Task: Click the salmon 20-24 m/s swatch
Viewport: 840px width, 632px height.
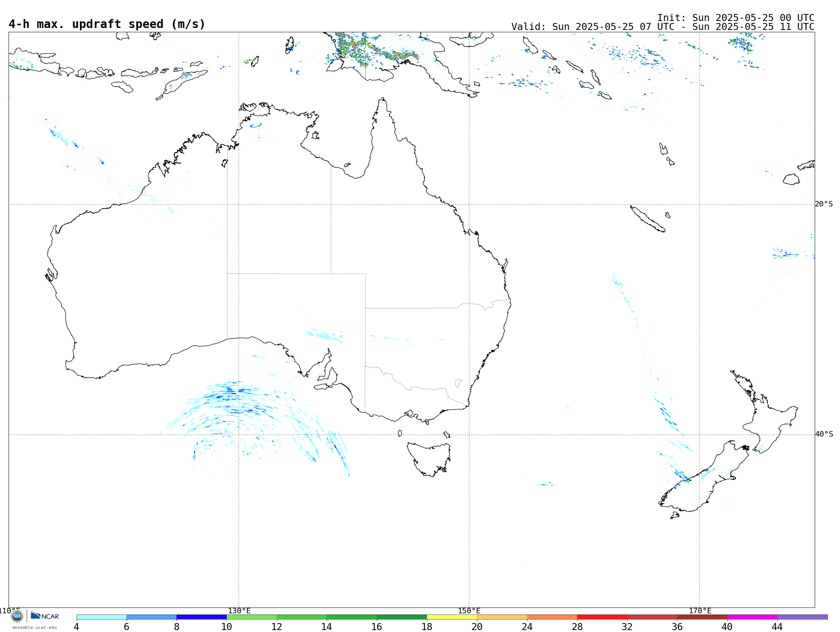Action: pos(502,617)
